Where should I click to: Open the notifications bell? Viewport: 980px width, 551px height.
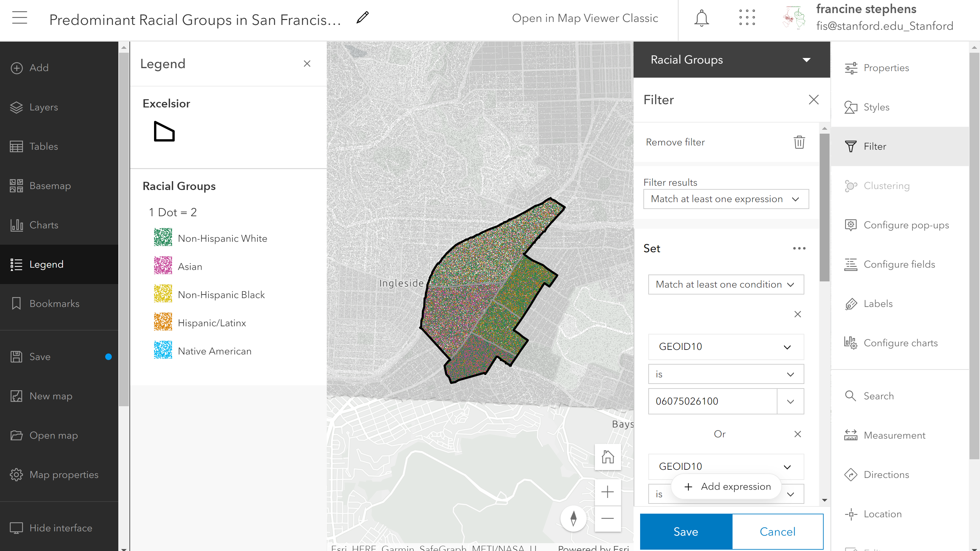pyautogui.click(x=701, y=18)
